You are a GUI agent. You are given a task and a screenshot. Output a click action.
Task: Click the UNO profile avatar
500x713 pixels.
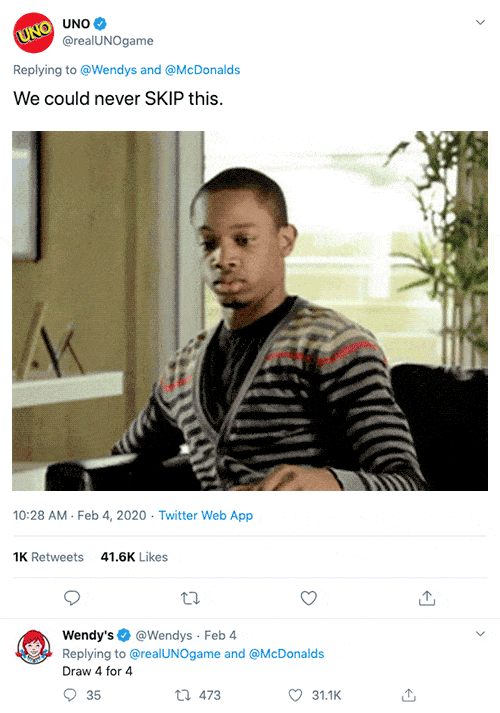click(x=33, y=33)
